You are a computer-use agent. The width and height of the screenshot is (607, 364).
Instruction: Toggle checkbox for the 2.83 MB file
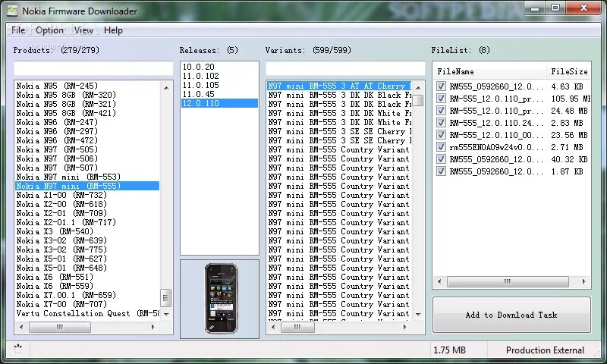click(x=441, y=123)
